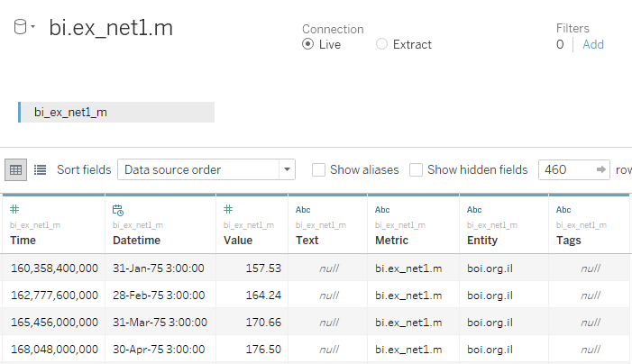Click number type icon of Time column
The height and width of the screenshot is (364, 632).
click(x=14, y=209)
